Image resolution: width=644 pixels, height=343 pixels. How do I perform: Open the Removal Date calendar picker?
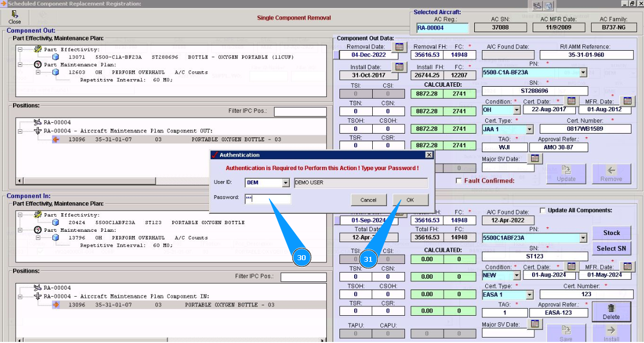(399, 47)
